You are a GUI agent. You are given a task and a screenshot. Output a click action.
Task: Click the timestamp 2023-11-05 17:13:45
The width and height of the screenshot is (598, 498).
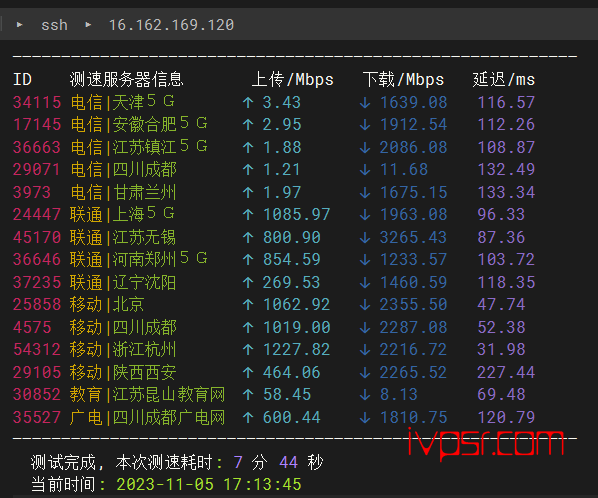[209, 485]
